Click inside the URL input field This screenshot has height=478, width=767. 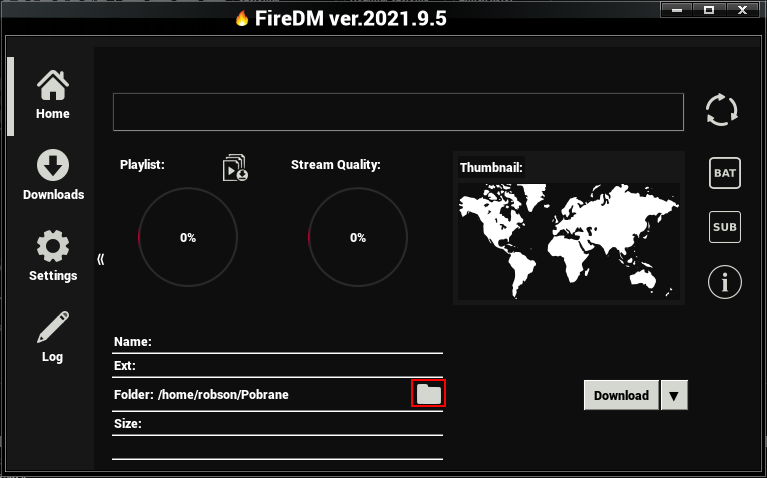click(x=398, y=112)
